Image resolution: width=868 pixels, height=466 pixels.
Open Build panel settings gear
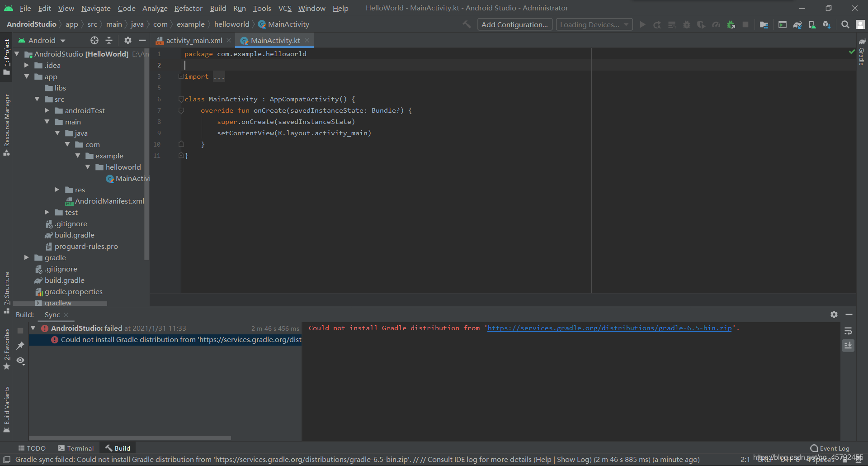click(834, 314)
